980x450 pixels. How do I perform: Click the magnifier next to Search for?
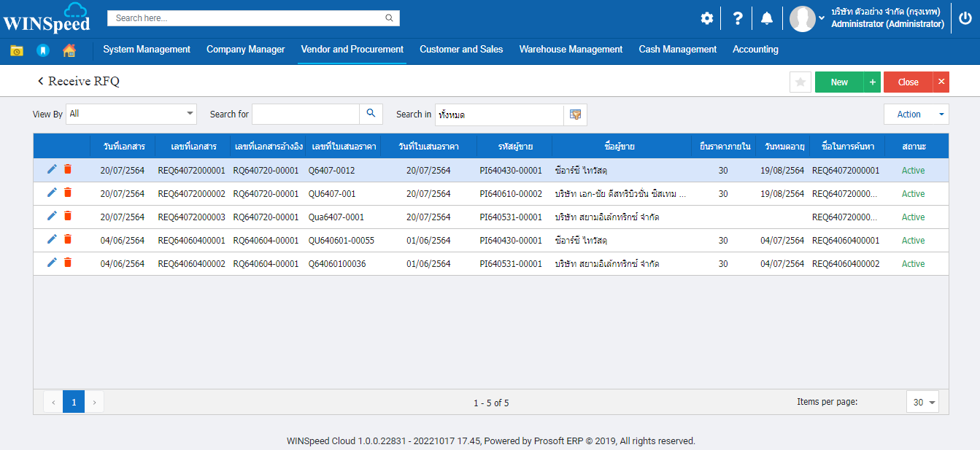[371, 114]
